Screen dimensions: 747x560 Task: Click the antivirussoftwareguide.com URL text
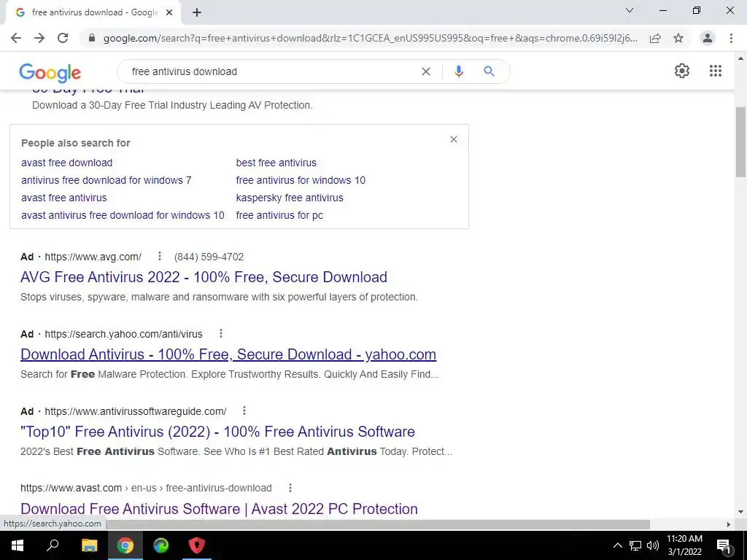click(x=135, y=411)
